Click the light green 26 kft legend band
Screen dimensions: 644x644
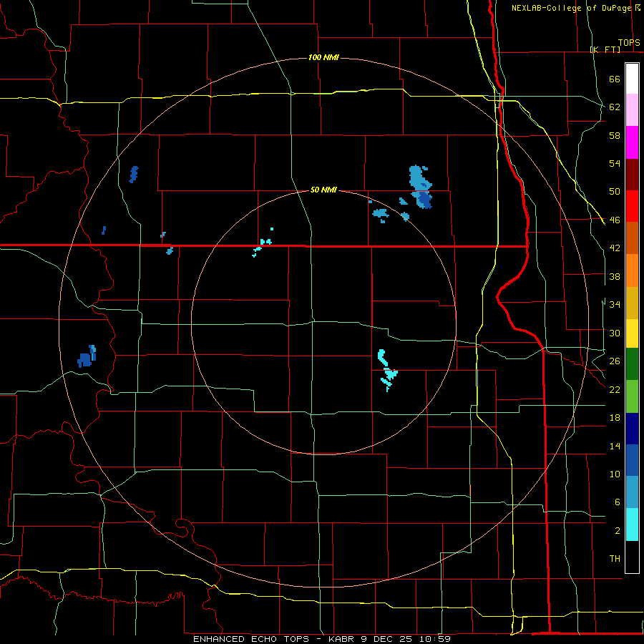[x=632, y=396]
